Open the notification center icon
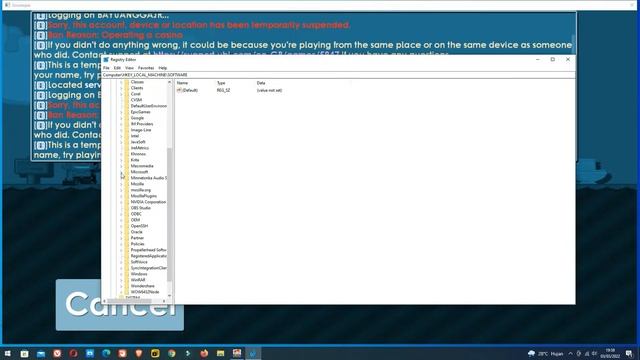The height and width of the screenshot is (360, 640). click(629, 353)
